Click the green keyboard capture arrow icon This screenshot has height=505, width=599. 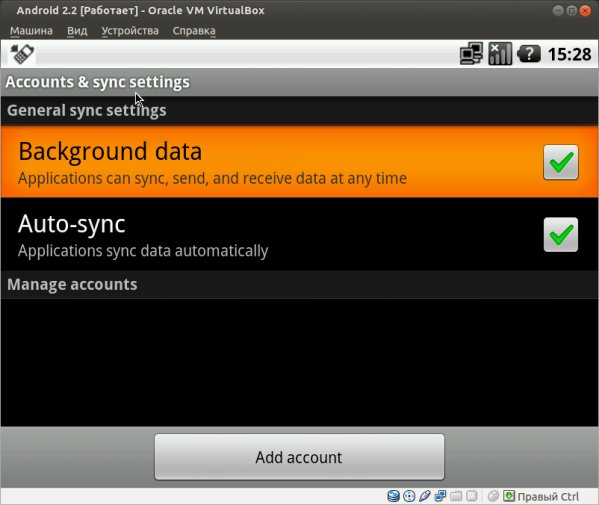pos(509,496)
